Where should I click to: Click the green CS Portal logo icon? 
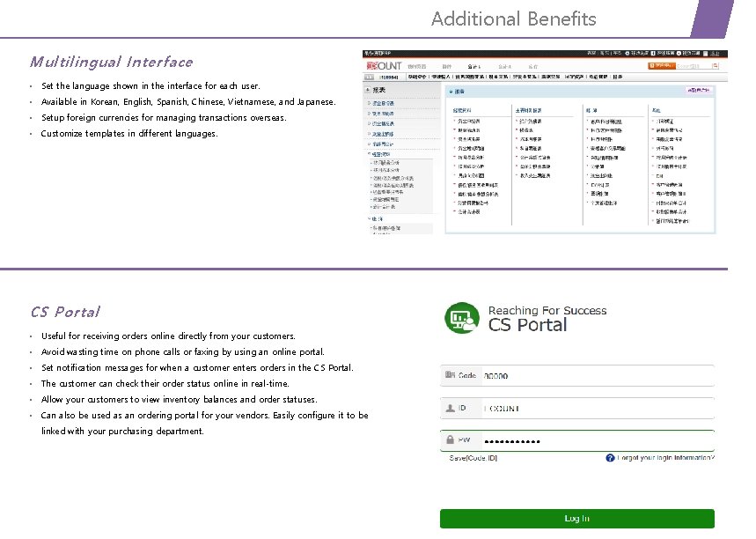tap(462, 318)
